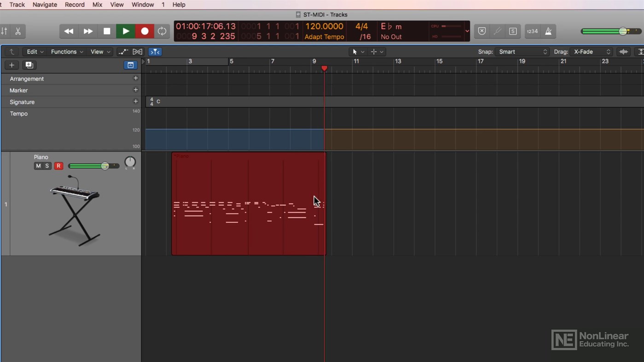Viewport: 644px width, 362px height.
Task: Enable the Cycle loop toggle in transport
Action: (x=162, y=31)
